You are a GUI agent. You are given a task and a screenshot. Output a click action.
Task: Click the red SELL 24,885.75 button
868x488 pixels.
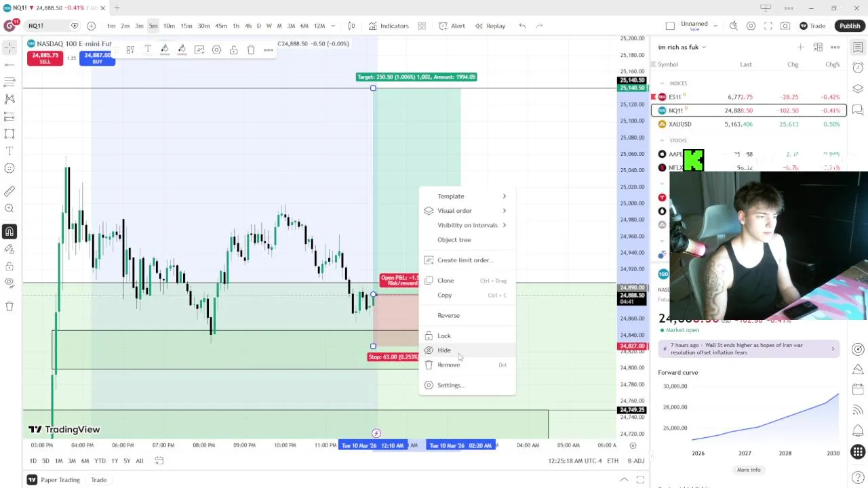coord(45,58)
